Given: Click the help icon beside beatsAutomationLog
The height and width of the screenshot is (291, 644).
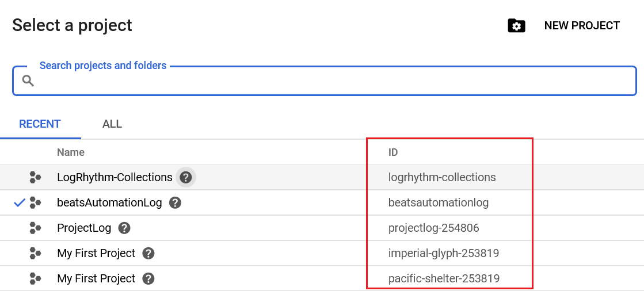Looking at the screenshot, I should 175,203.
